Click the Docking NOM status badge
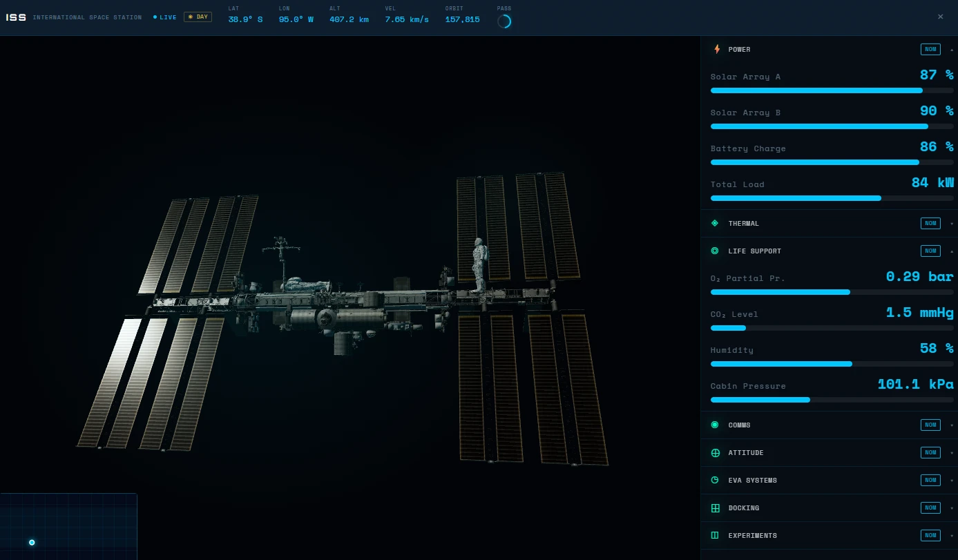 (930, 508)
